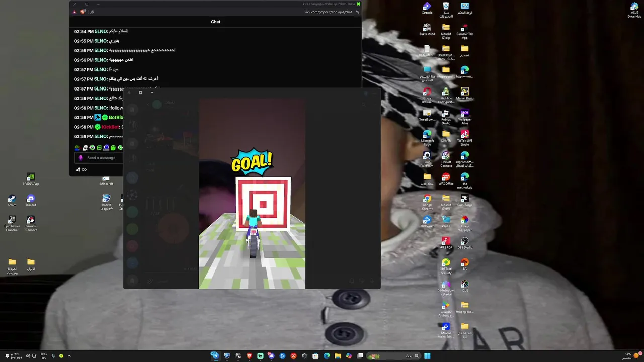The height and width of the screenshot is (362, 644).
Task: Open the Iriun Webcam desktop shortcut
Action: click(x=427, y=160)
